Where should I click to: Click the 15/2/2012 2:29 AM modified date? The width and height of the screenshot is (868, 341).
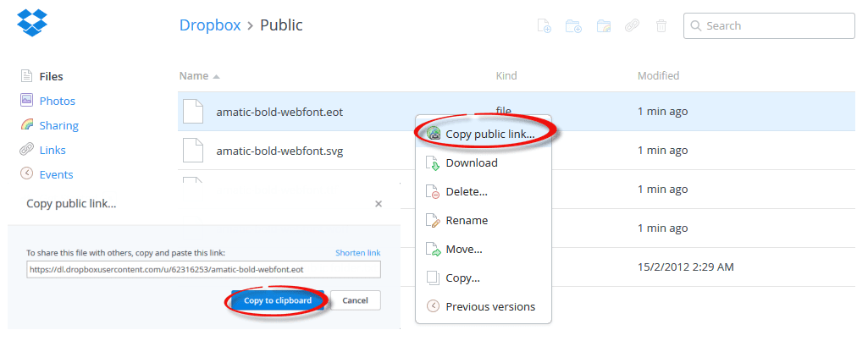tap(685, 267)
